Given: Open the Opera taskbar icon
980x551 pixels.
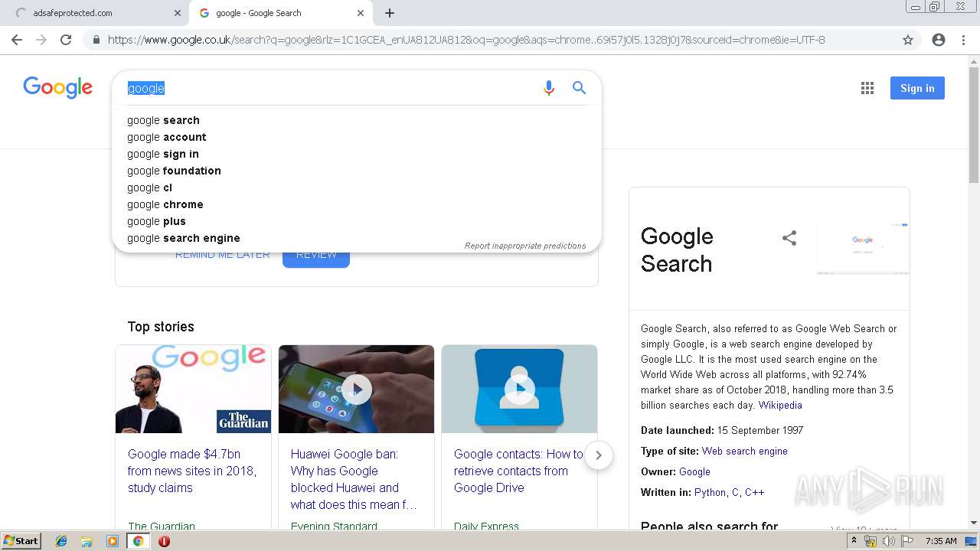Looking at the screenshot, I should click(x=164, y=541).
